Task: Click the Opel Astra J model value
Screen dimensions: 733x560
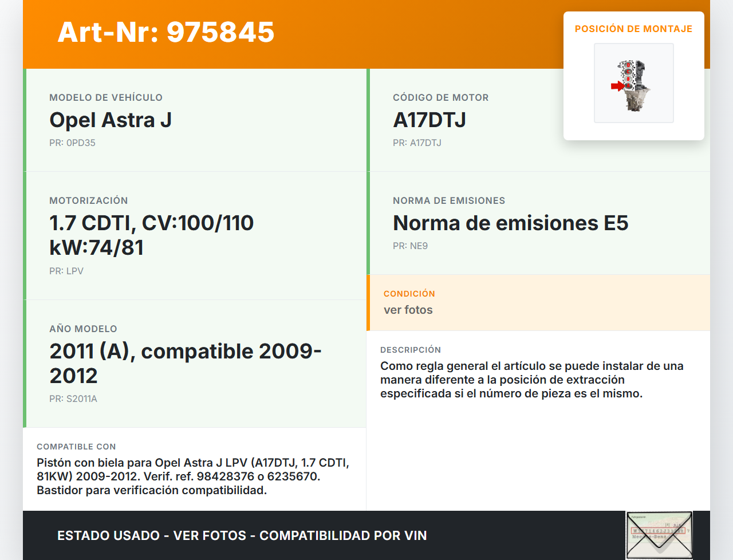Action: pos(111,120)
